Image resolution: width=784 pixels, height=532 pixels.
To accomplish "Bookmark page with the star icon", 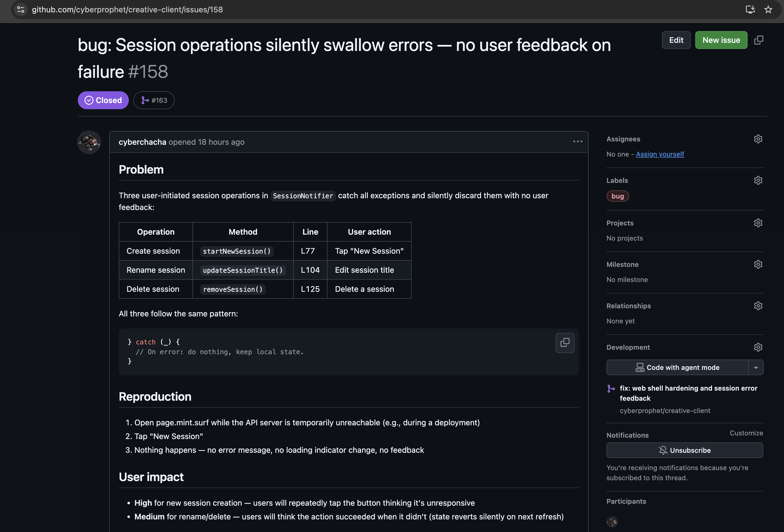I will click(768, 10).
